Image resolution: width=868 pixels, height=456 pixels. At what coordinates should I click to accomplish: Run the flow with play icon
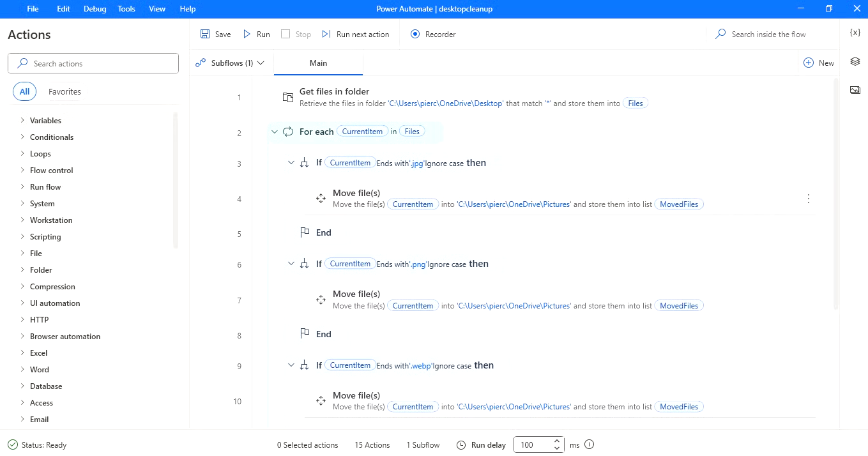click(x=247, y=34)
